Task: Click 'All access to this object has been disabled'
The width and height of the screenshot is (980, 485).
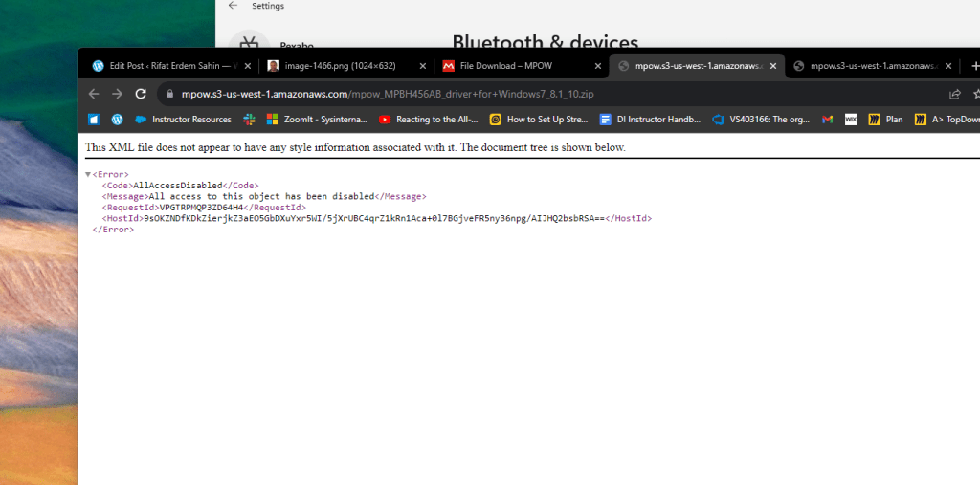Action: click(262, 196)
